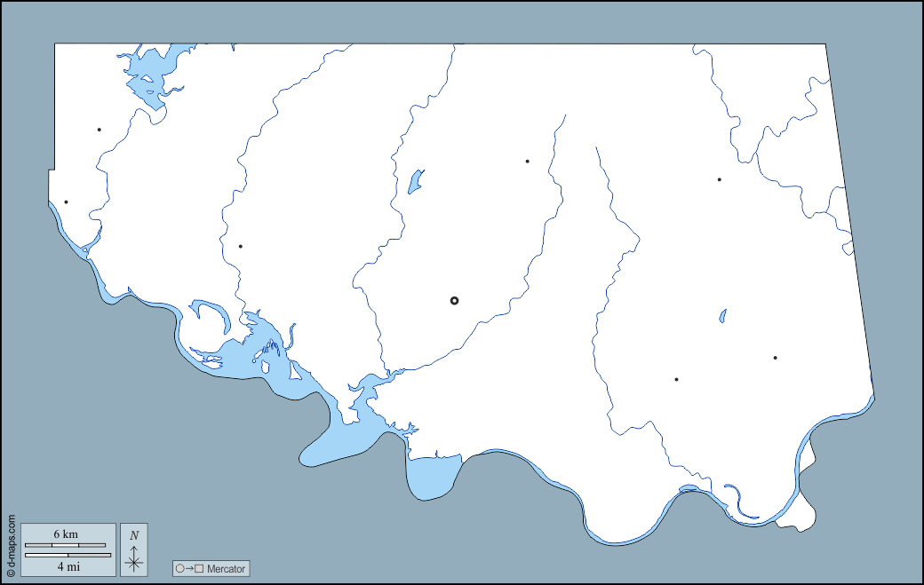
Task: Click the 6 km scale label
Action: [66, 534]
